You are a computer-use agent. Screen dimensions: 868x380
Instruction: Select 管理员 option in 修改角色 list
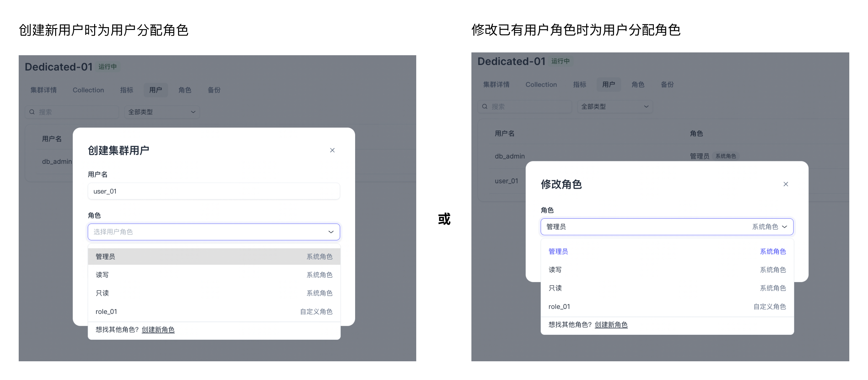pyautogui.click(x=667, y=251)
